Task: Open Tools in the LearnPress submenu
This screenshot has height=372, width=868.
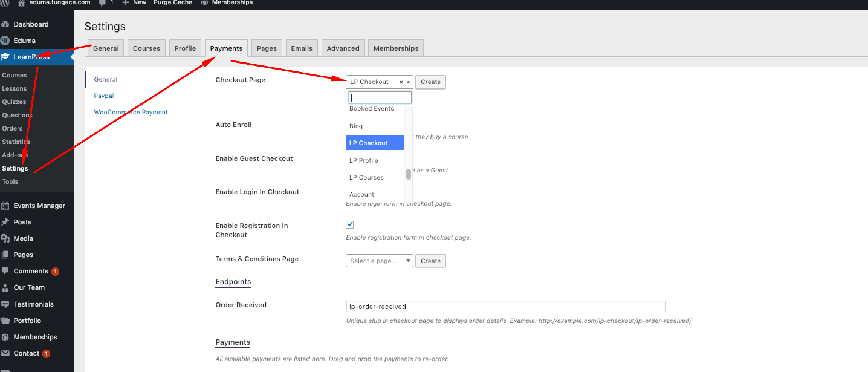Action: [10, 182]
